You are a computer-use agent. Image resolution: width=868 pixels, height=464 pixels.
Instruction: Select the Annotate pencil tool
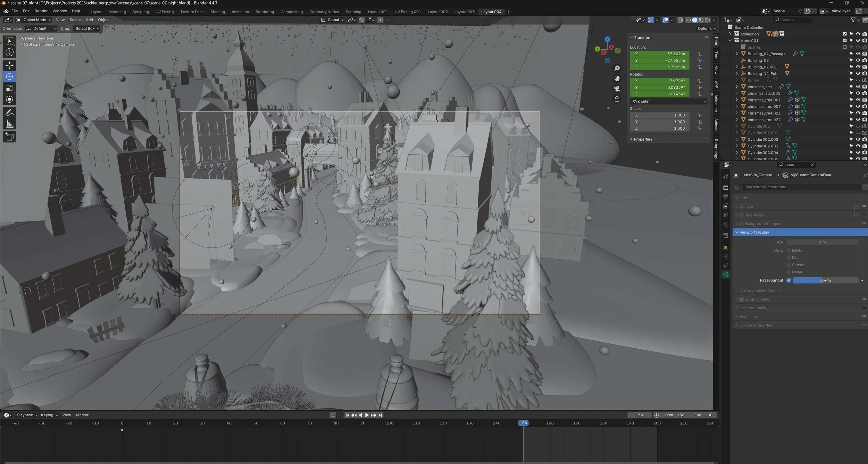point(9,113)
